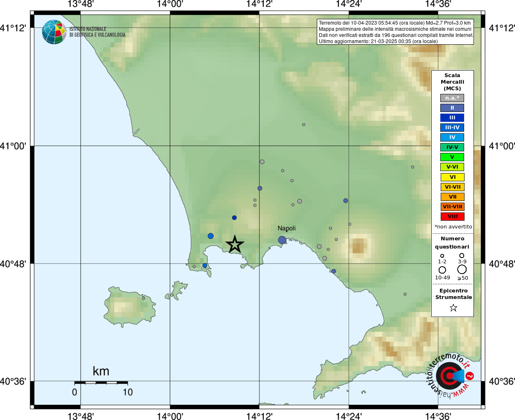Click the green V intensity swatch

(452, 157)
